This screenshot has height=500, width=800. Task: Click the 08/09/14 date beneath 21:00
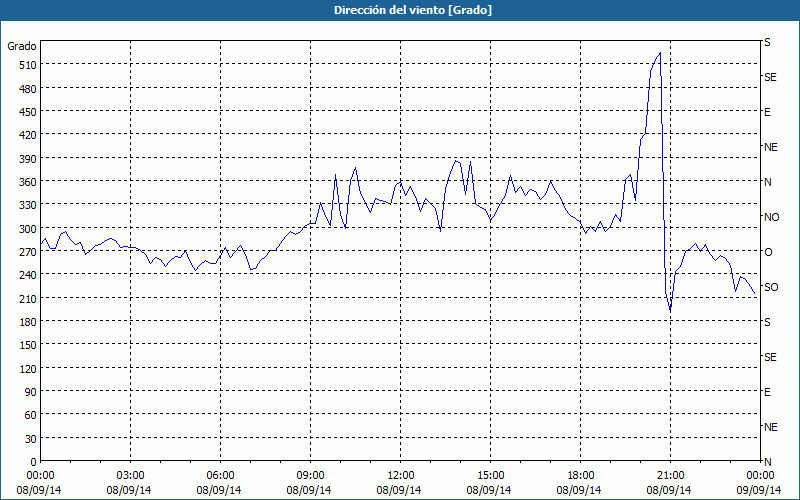point(669,490)
